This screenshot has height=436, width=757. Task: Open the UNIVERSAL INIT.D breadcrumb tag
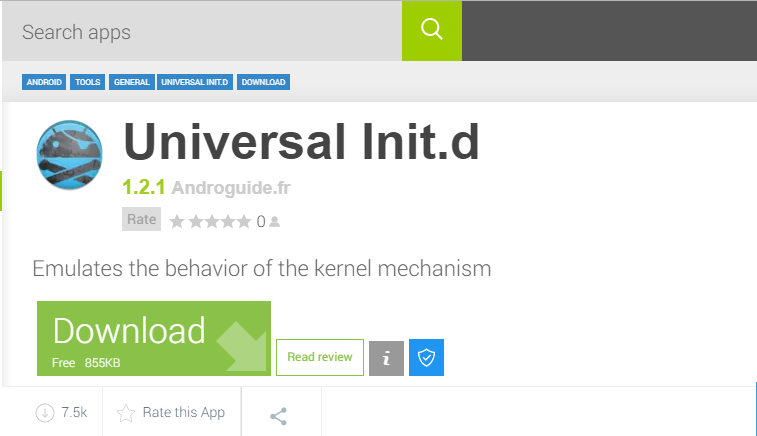[x=195, y=82]
